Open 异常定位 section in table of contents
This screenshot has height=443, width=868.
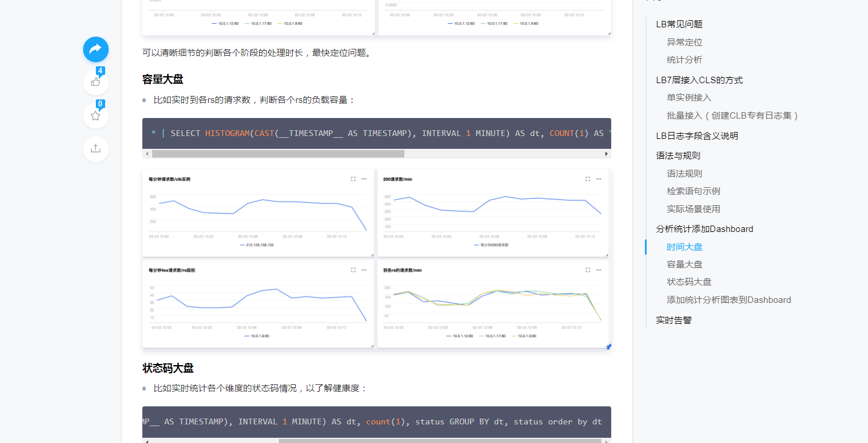tap(684, 42)
